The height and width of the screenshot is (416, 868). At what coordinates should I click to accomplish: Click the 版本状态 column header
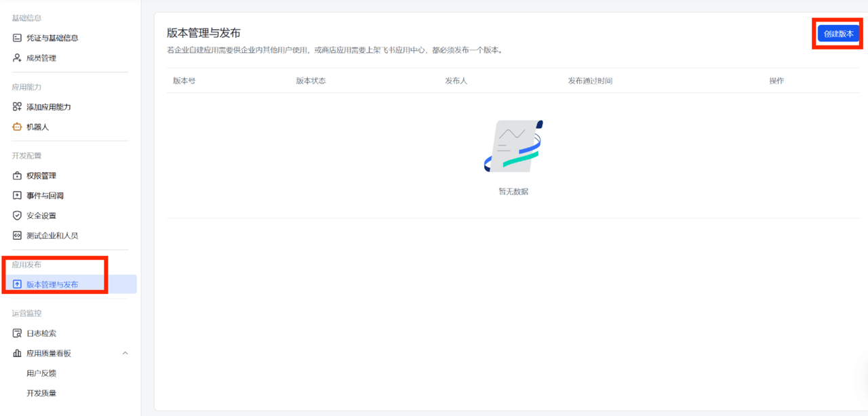tap(311, 81)
